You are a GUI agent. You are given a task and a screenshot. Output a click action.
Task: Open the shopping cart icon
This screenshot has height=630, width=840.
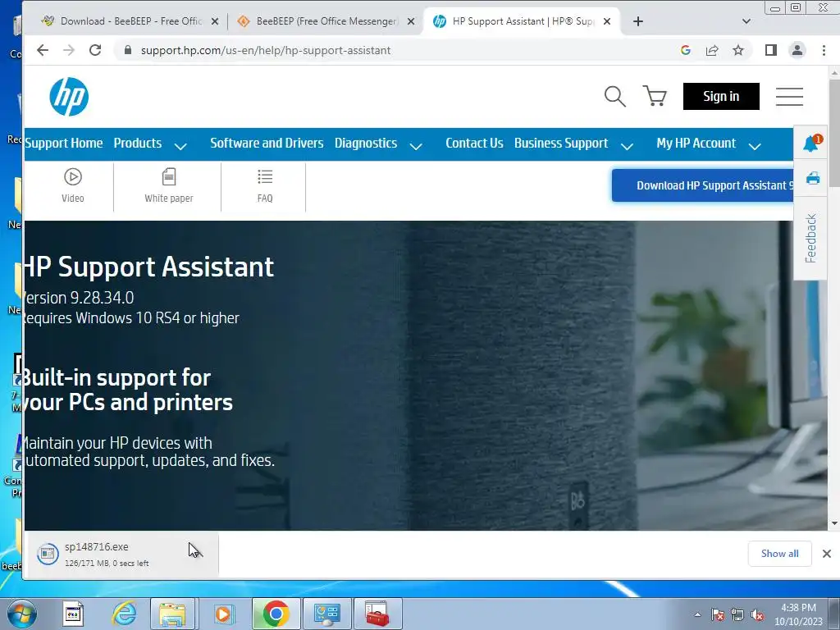655,96
